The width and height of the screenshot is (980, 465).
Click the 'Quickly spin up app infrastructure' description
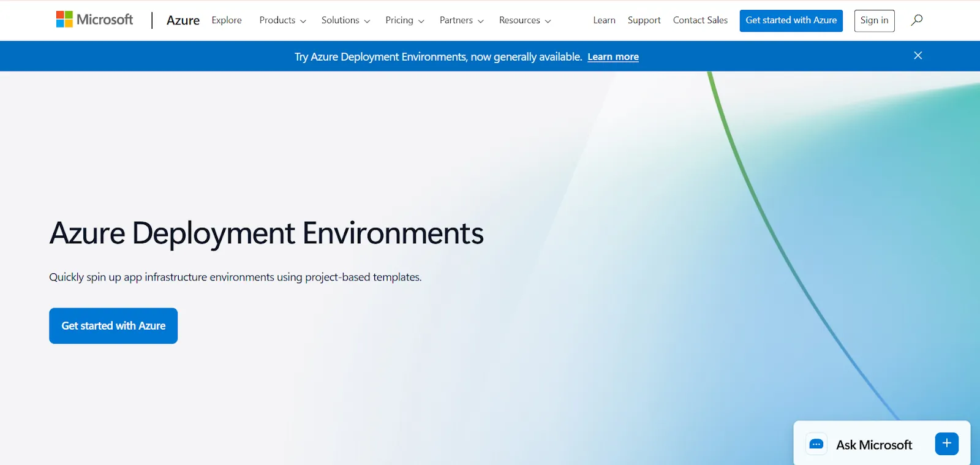pyautogui.click(x=235, y=277)
